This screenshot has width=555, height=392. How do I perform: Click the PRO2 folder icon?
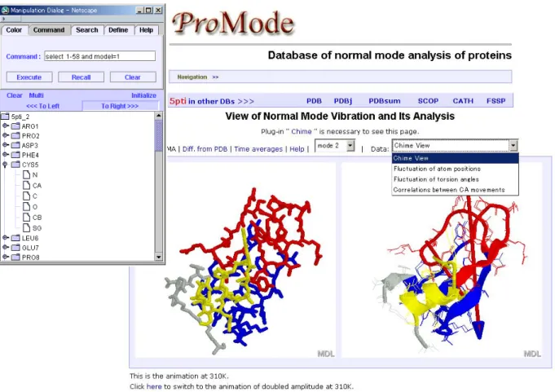click(15, 136)
